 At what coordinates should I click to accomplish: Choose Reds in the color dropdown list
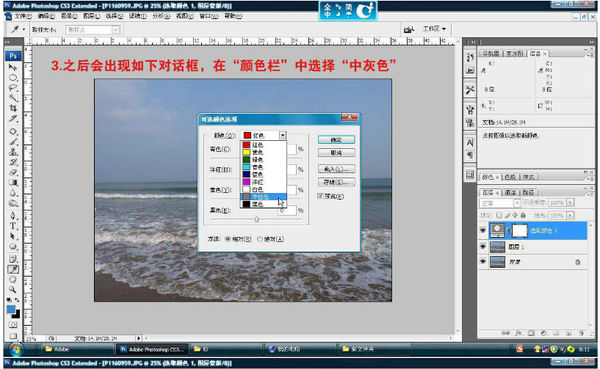[x=263, y=145]
